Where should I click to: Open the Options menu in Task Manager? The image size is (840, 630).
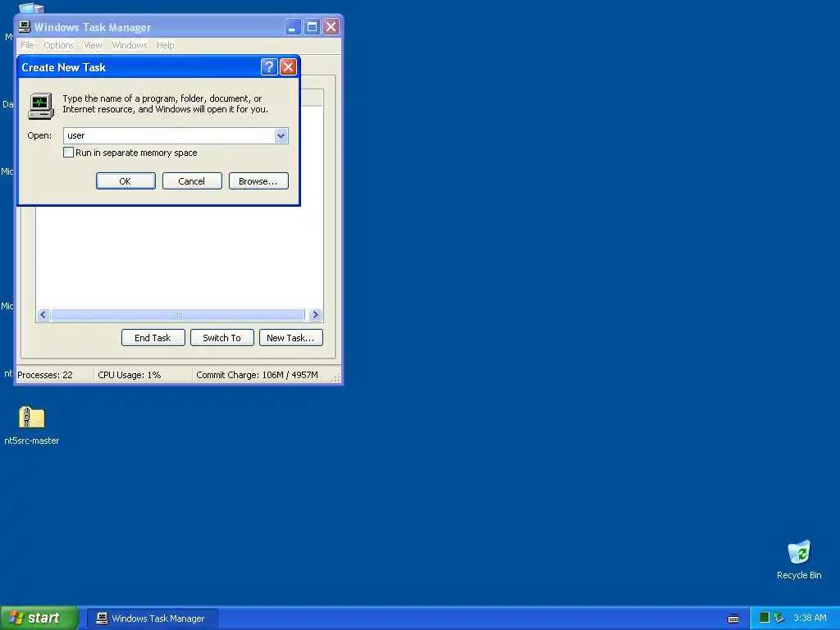tap(59, 45)
